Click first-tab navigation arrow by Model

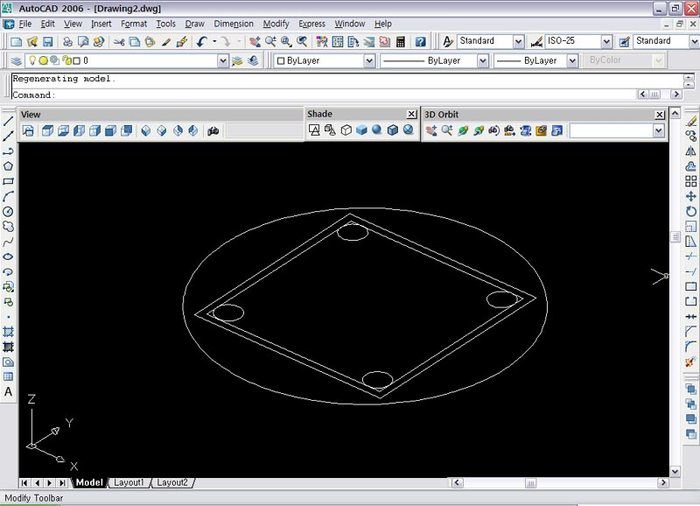point(24,483)
